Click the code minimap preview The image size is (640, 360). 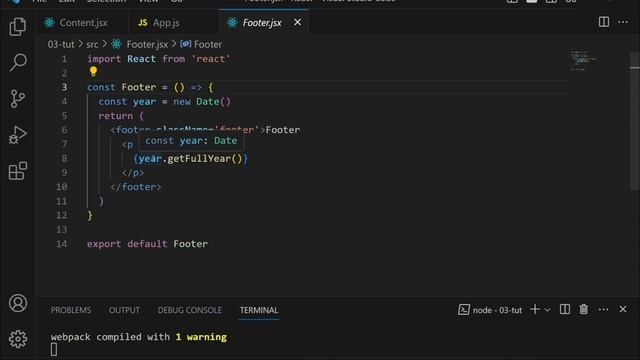tap(582, 60)
